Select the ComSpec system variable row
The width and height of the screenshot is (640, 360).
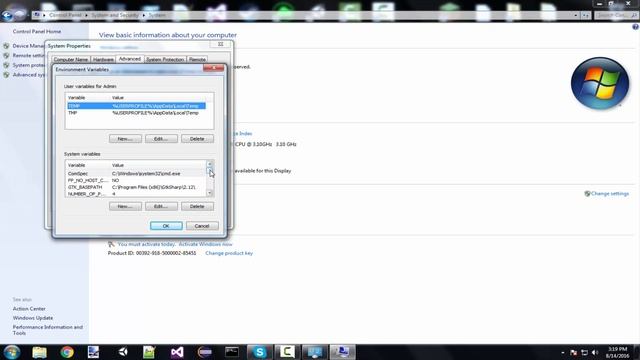click(x=136, y=173)
